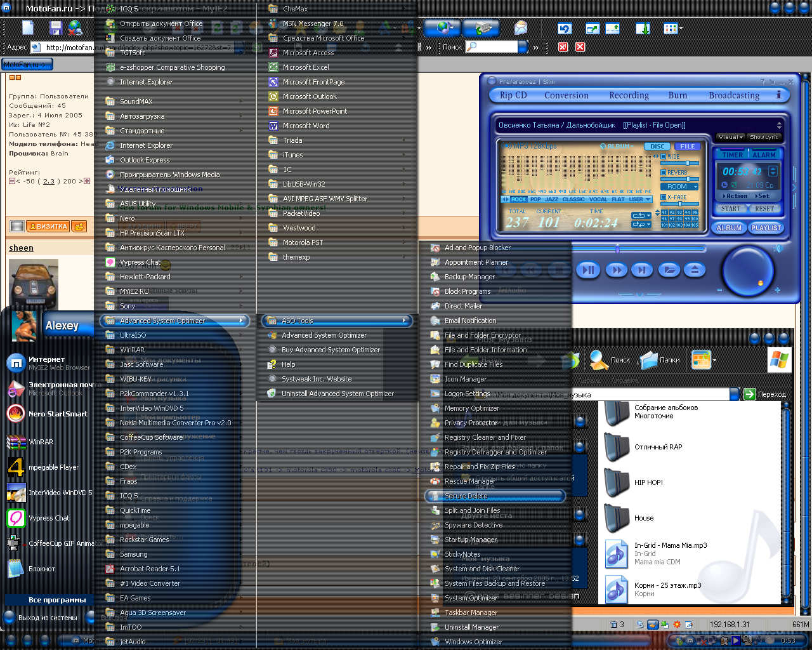Screen dimensions: 812x650
Task: Click the jetAudio next track button
Action: coord(642,270)
